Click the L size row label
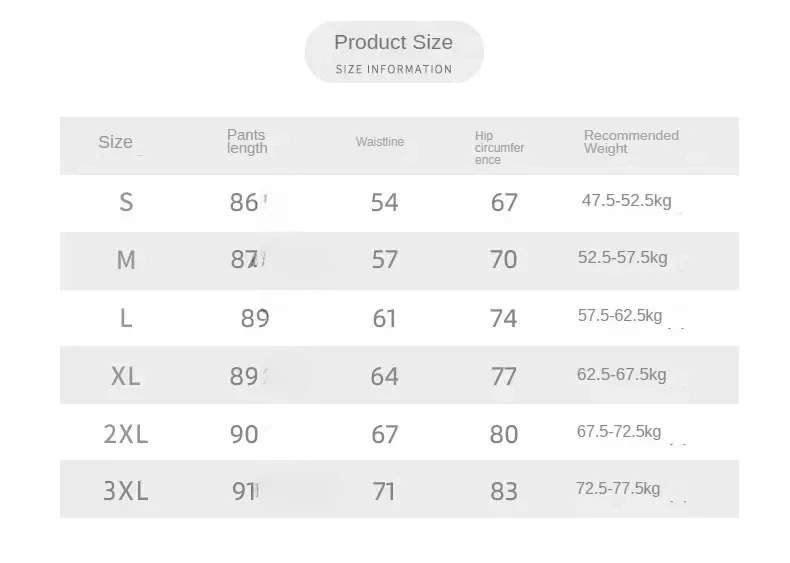The width and height of the screenshot is (790, 563). (126, 319)
